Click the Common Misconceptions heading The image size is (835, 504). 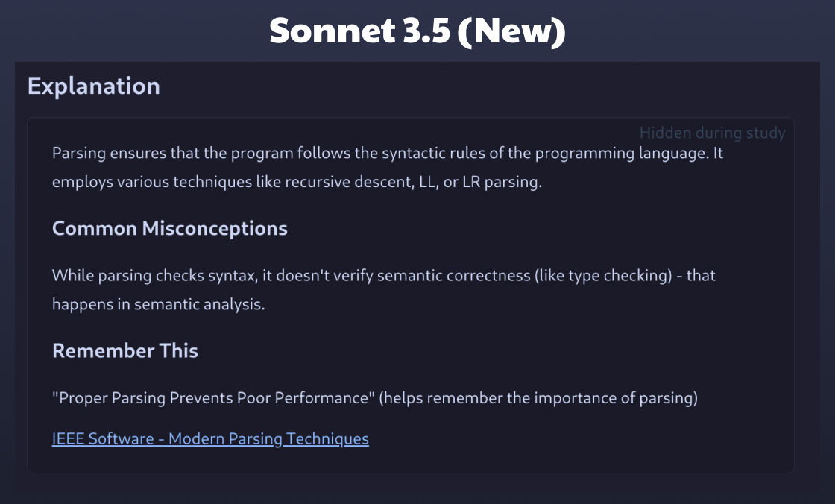tap(170, 229)
